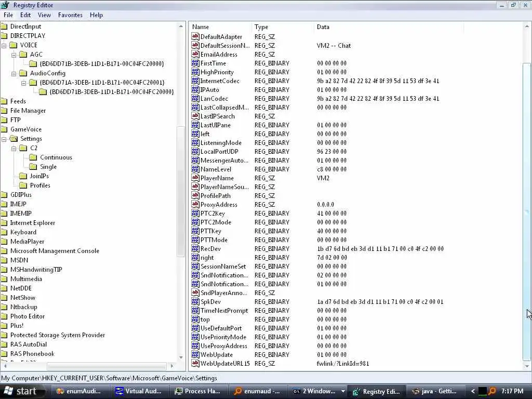Click the InternetCodec binary value icon
Viewport: 532px width, 399px height.
(195, 81)
